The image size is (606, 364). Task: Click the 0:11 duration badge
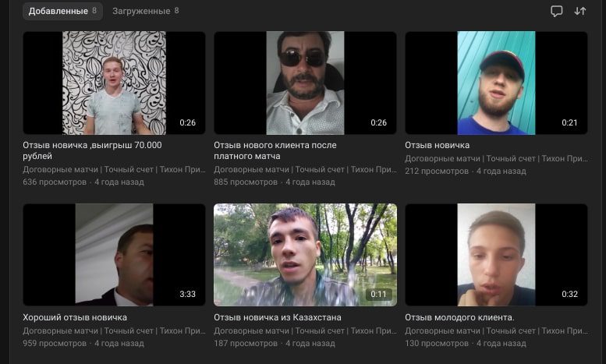[x=378, y=295]
